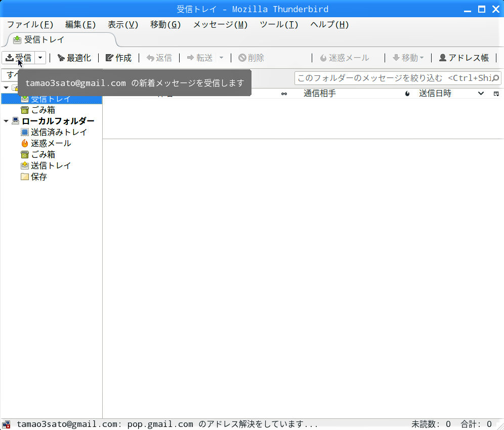Open the ツール(T) menu

[x=279, y=25]
